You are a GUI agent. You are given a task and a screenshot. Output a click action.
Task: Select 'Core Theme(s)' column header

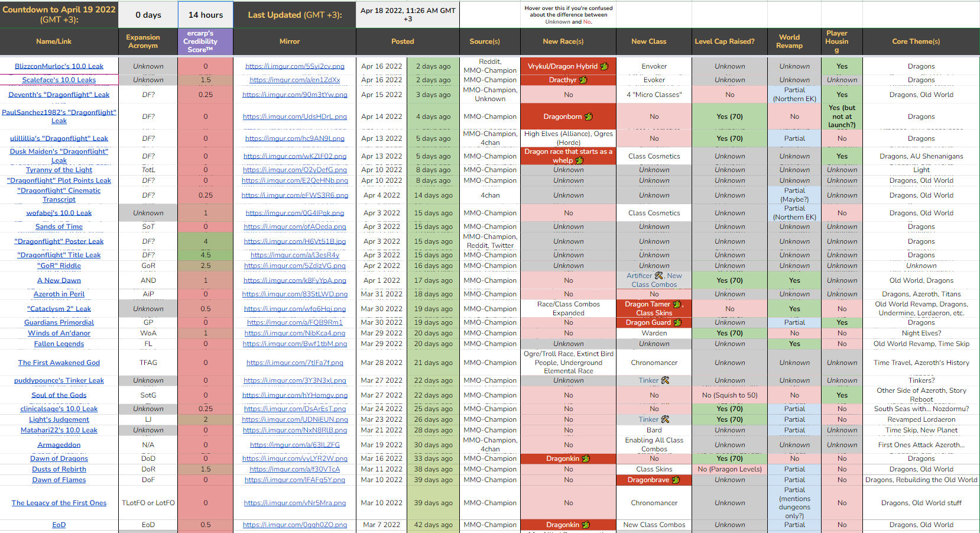point(921,41)
